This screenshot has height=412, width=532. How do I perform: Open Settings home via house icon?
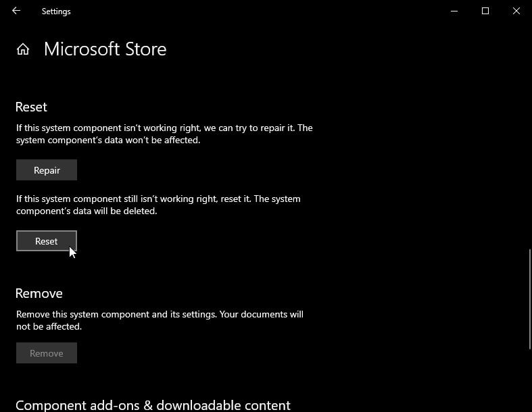tap(23, 49)
